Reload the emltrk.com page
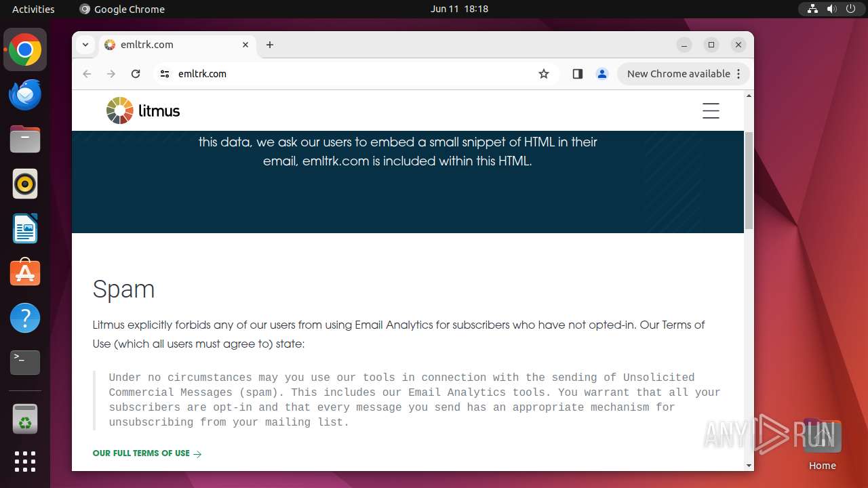This screenshot has width=868, height=488. pyautogui.click(x=136, y=74)
